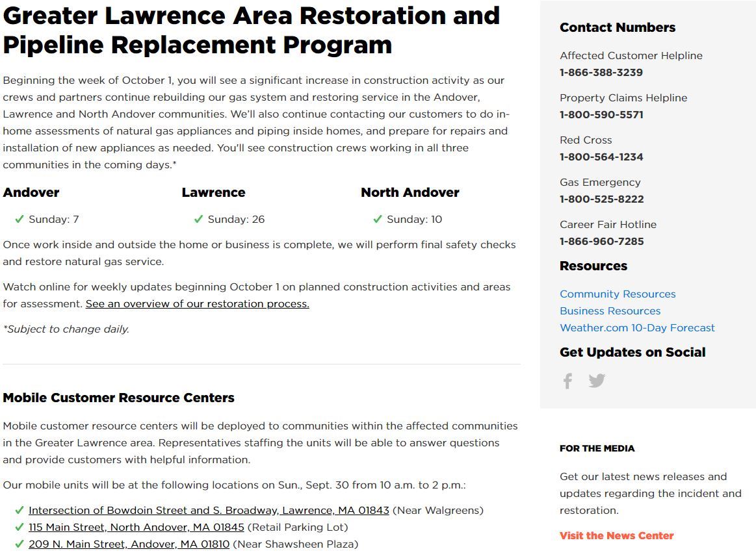Open the Business Resources link
This screenshot has width=756, height=560.
610,311
